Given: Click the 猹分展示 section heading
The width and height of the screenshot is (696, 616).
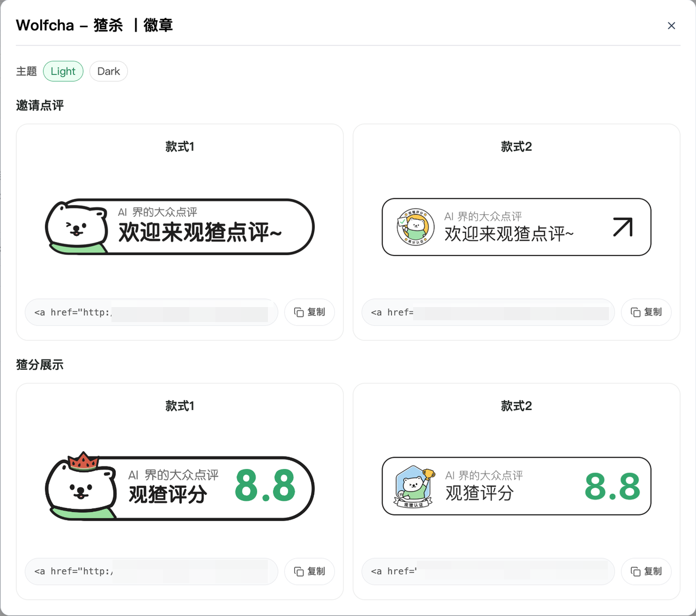Looking at the screenshot, I should point(40,365).
